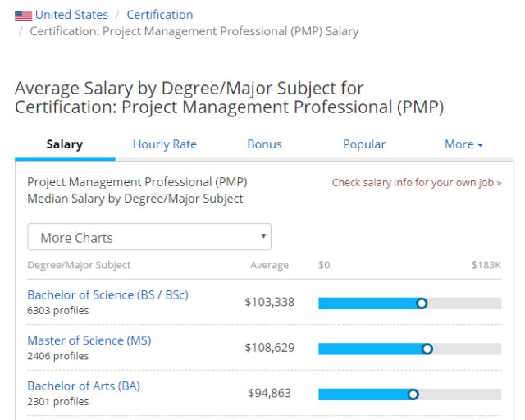
Task: Click the $103,338 average salary value
Action: click(x=269, y=303)
